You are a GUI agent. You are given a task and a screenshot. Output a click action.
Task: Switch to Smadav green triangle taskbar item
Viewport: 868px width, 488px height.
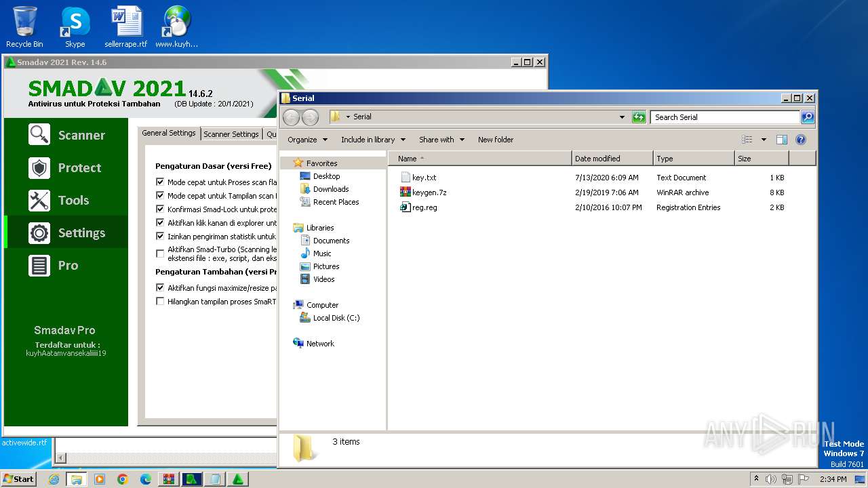[x=238, y=479]
